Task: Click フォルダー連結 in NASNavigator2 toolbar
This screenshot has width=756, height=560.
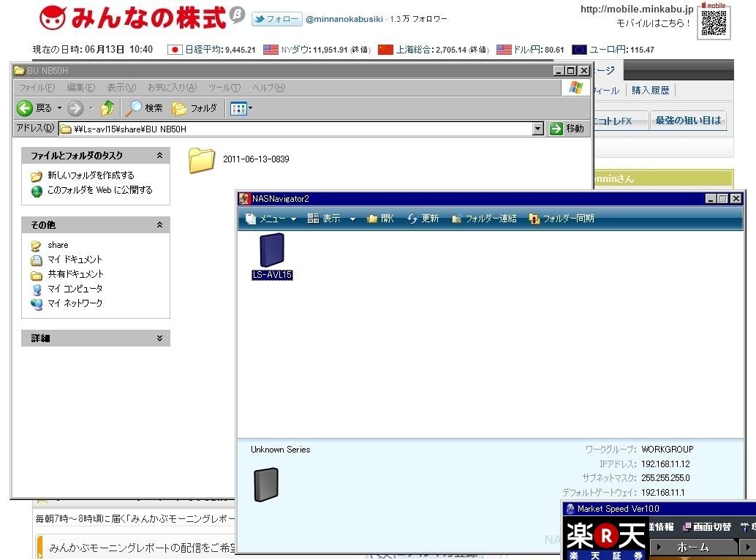Action: coord(484,219)
